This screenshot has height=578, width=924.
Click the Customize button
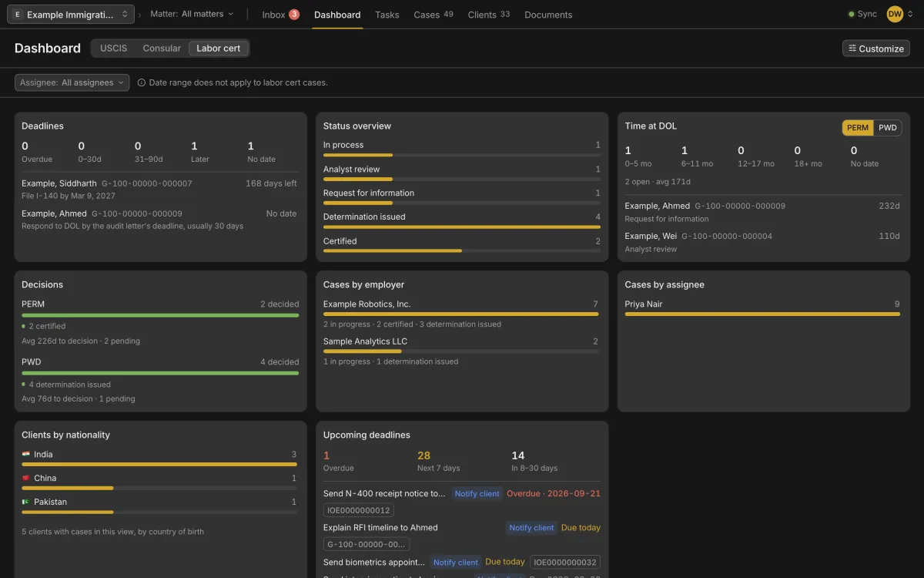click(876, 49)
